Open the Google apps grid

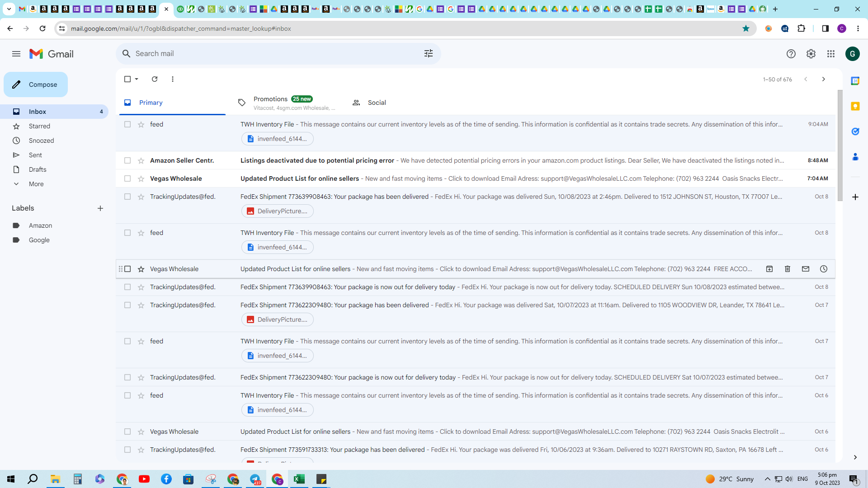830,54
